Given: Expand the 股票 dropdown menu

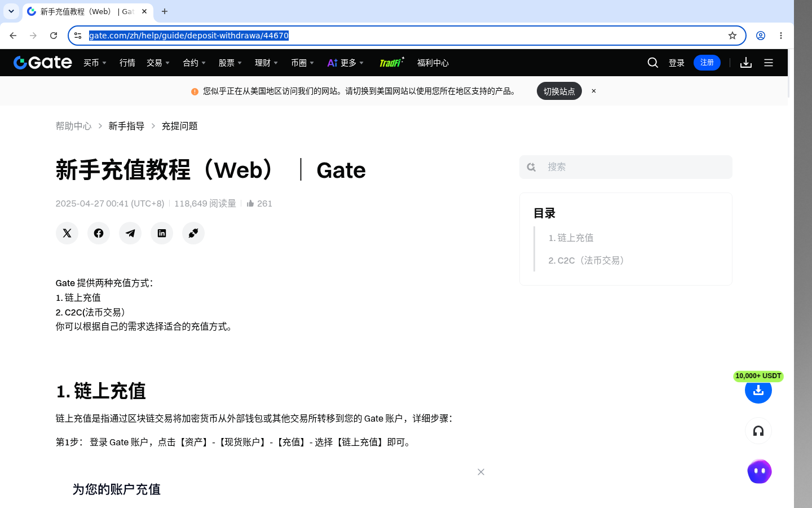Looking at the screenshot, I should 231,63.
